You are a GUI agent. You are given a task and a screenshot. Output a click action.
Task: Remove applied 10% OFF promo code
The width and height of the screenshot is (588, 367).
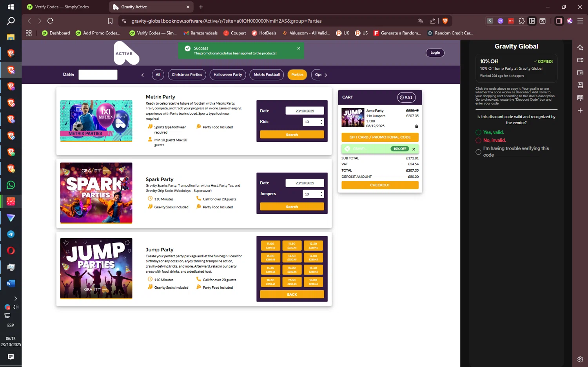click(x=414, y=149)
